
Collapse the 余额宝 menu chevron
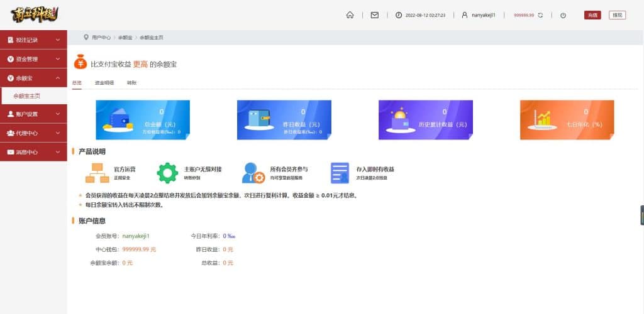[x=58, y=78]
